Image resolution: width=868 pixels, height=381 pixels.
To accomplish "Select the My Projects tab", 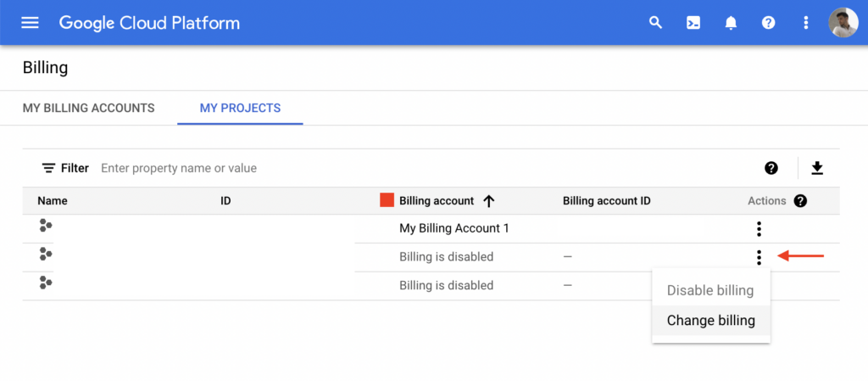I will click(240, 108).
